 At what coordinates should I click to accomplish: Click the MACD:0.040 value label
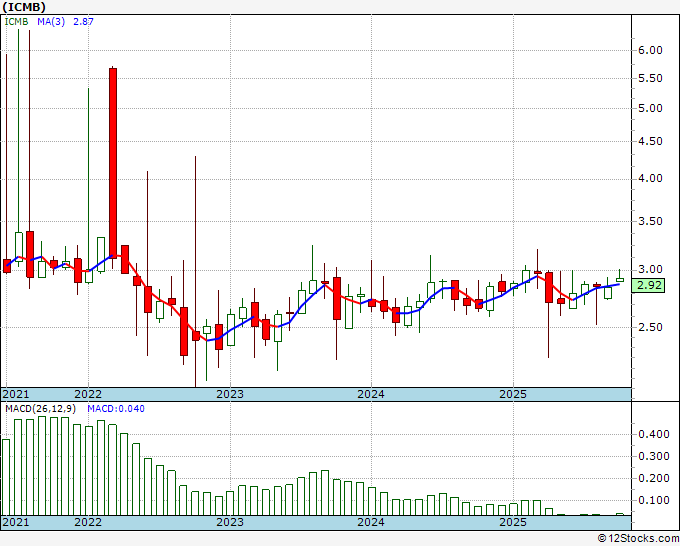click(x=116, y=409)
